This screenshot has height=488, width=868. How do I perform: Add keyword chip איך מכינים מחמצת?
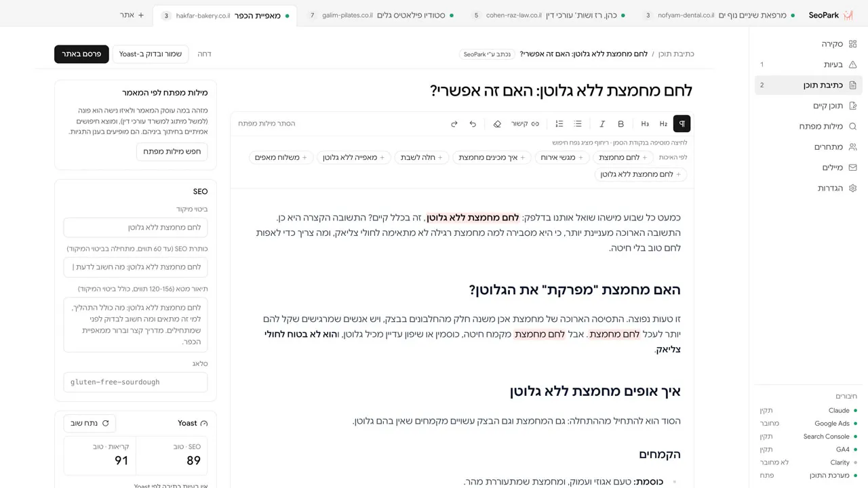492,157
